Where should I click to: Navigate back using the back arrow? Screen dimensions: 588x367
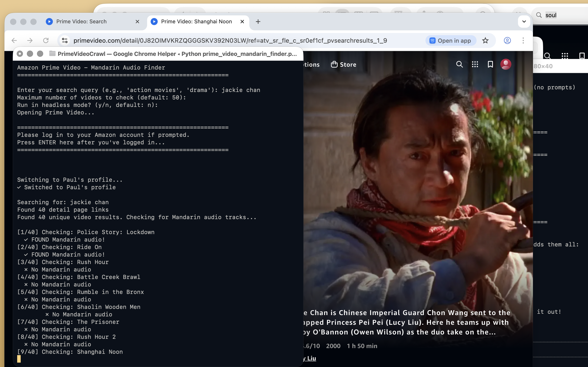click(14, 40)
